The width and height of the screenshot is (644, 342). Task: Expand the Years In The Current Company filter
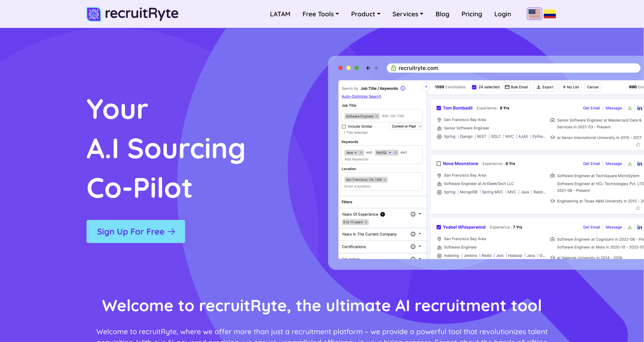coord(420,234)
